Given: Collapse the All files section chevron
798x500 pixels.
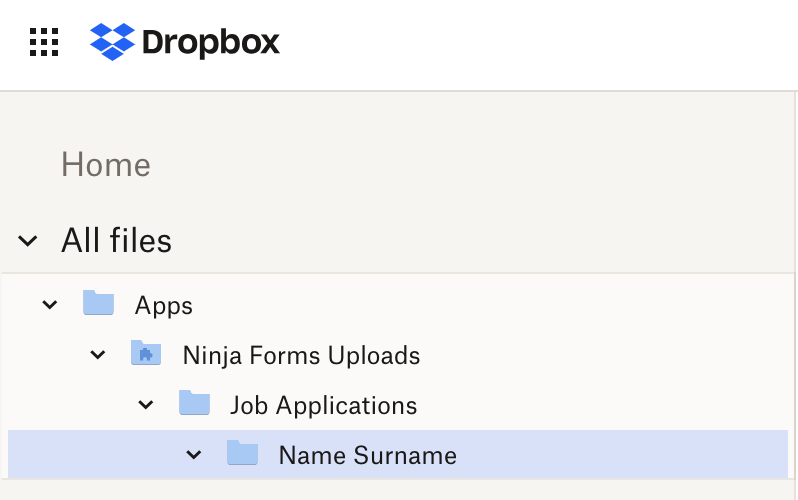Looking at the screenshot, I should 27,241.
